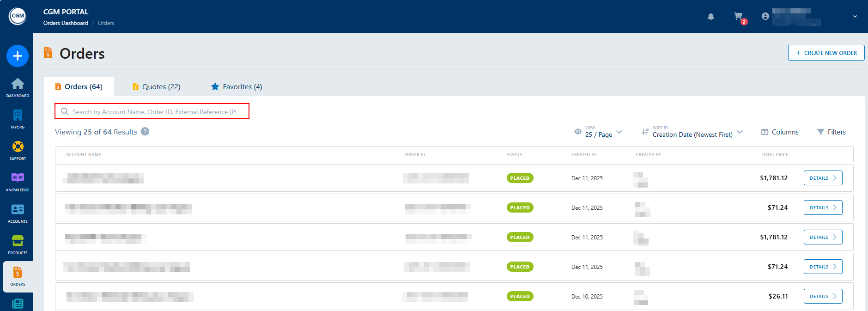This screenshot has height=311, width=868.
Task: Open the shopping cart
Action: pos(739,17)
